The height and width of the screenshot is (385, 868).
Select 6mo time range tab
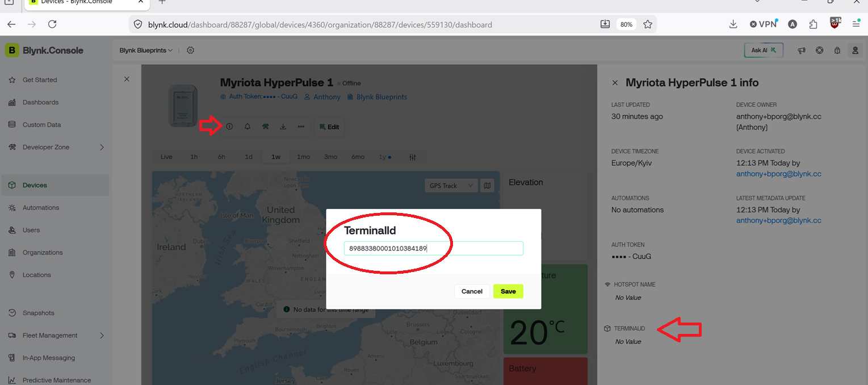(x=358, y=157)
